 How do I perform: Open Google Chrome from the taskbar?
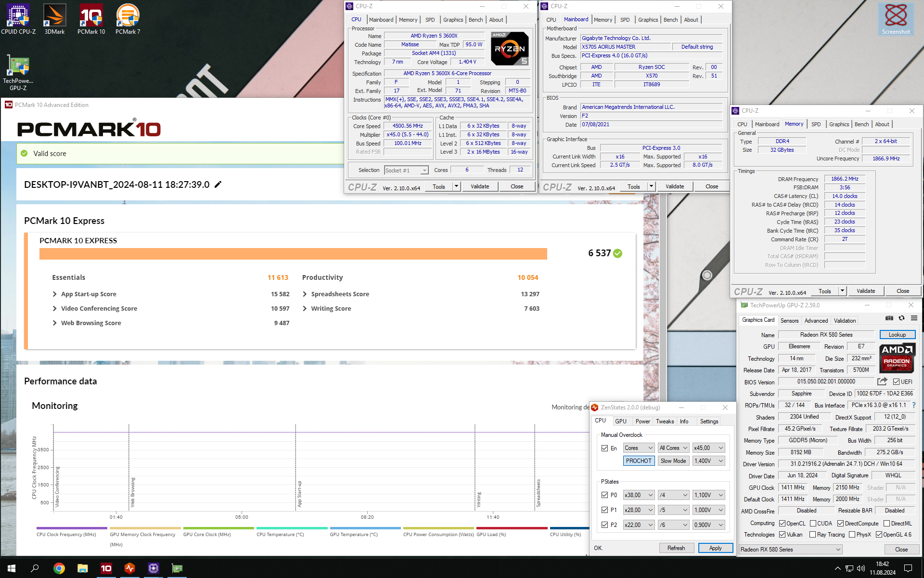pos(59,568)
